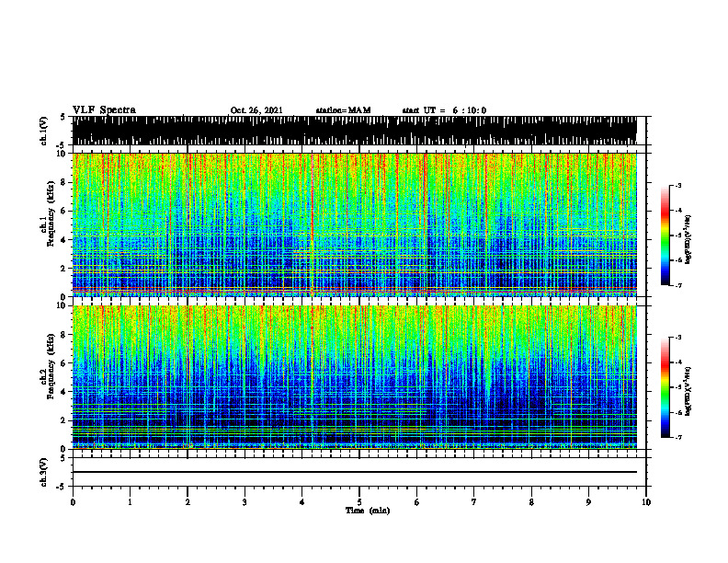Viewport: 728px width, 563px height.
Task: Click time axis tick label "1"
Action: [130, 502]
